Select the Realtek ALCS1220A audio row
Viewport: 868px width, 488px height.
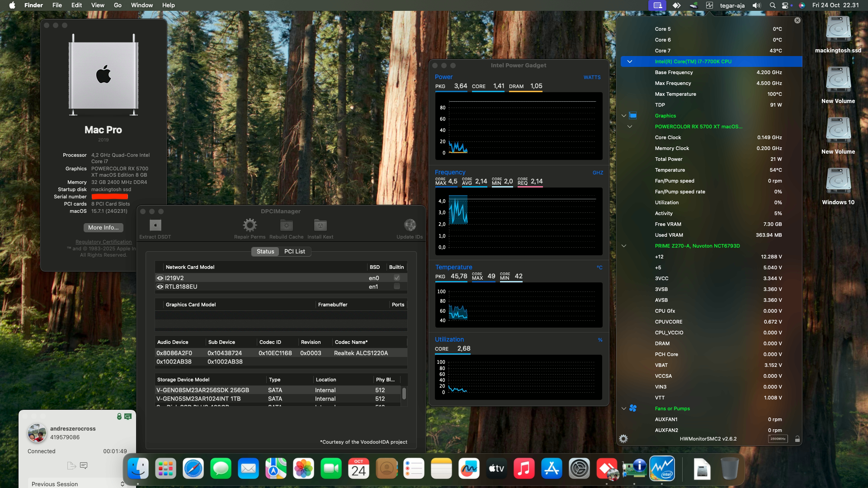(x=281, y=353)
